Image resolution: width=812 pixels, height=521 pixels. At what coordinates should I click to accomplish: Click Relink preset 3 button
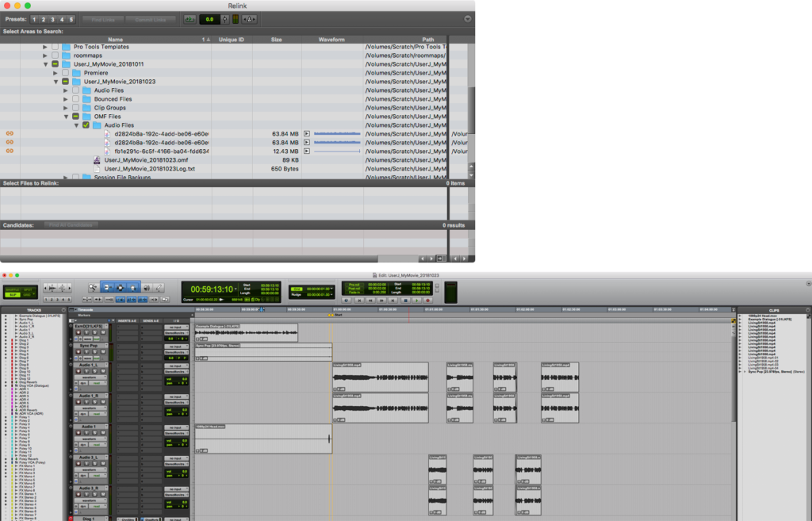(53, 19)
